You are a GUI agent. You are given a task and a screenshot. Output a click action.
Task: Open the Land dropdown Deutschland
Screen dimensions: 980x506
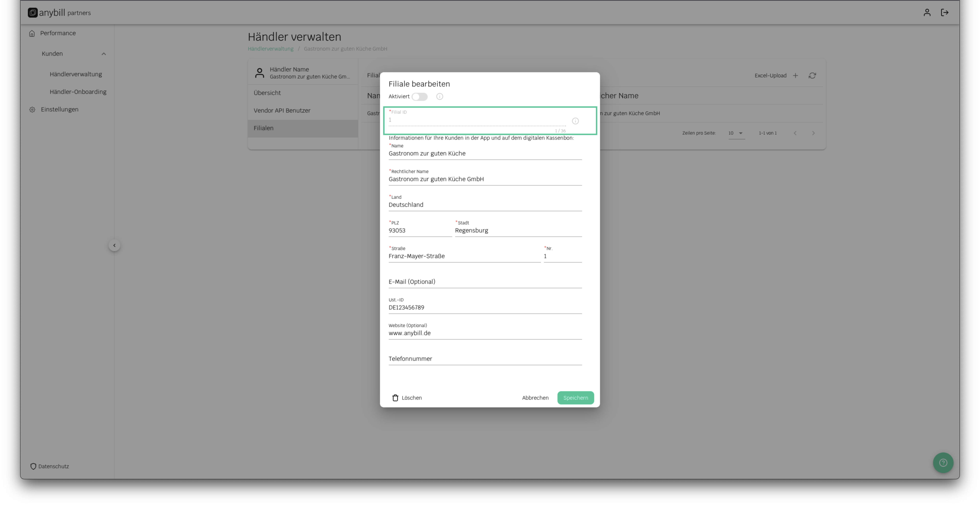(485, 205)
